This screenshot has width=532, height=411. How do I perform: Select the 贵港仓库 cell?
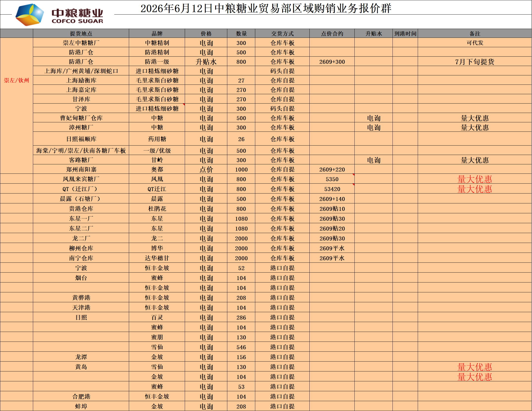tap(81, 209)
